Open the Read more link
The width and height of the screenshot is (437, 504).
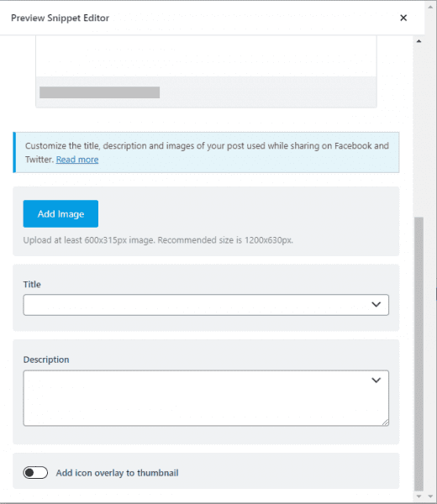pyautogui.click(x=77, y=160)
